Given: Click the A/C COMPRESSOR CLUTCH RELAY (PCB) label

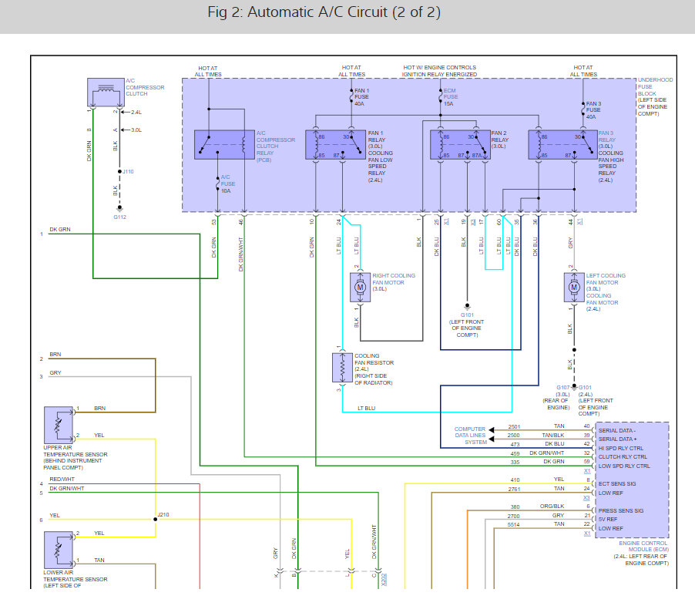Looking at the screenshot, I should (275, 146).
